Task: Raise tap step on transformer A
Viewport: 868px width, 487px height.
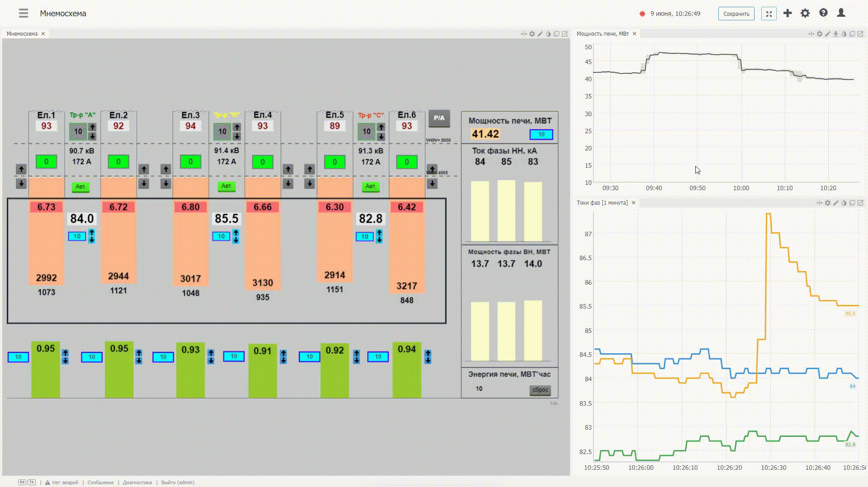Action: point(92,127)
